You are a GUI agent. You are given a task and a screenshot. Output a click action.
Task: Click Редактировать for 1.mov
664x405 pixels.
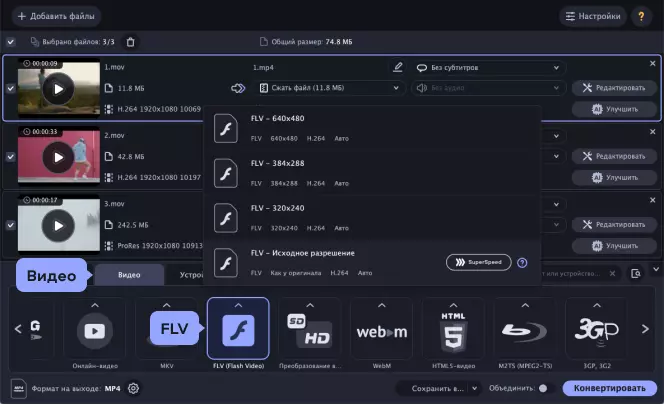(614, 88)
